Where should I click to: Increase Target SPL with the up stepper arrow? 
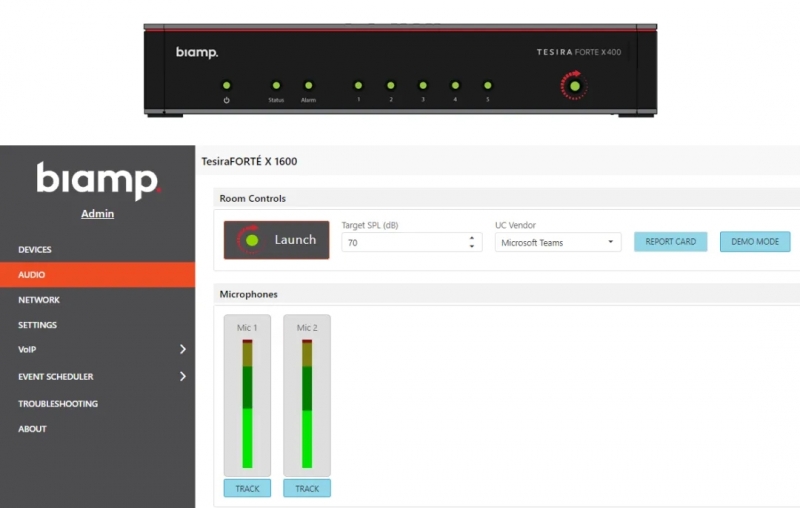pos(472,238)
